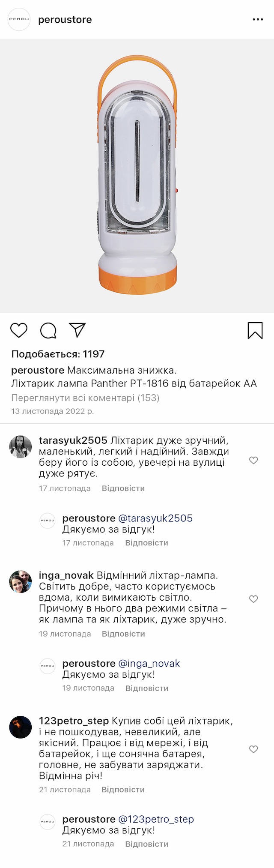Open peroustore username in post header
The image size is (274, 868).
[65, 20]
